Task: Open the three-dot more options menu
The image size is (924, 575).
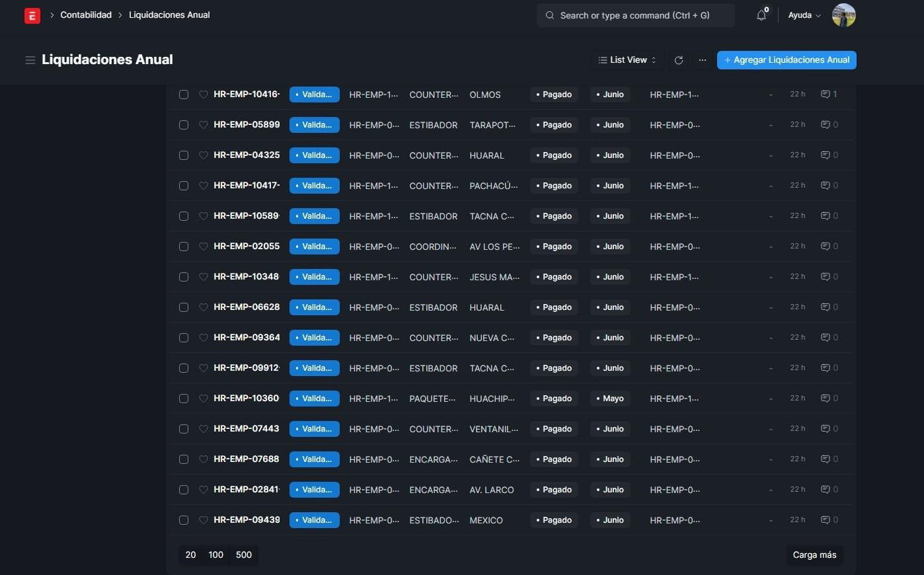Action: [x=702, y=60]
